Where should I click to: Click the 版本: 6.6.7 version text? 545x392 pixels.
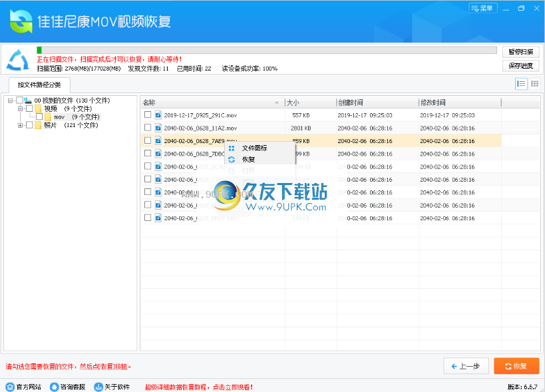(522, 387)
